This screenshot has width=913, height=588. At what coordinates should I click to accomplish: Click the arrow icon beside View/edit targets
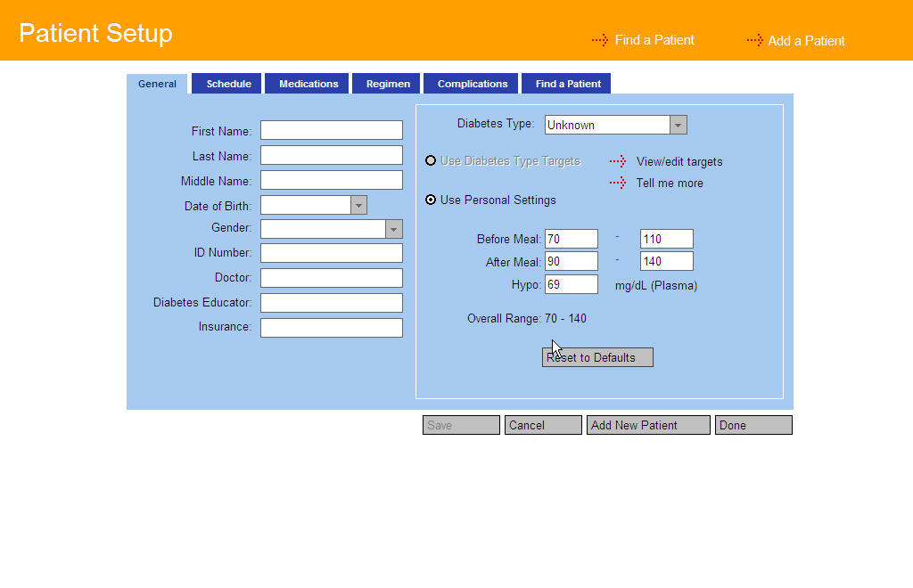click(x=618, y=161)
